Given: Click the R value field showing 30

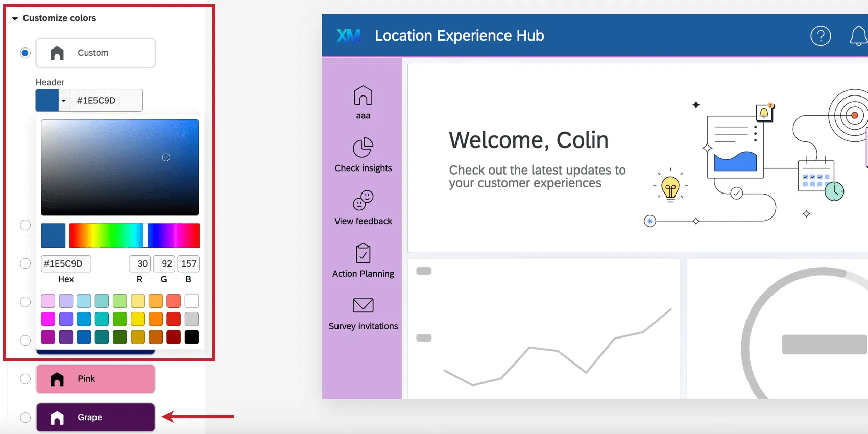Looking at the screenshot, I should [140, 264].
